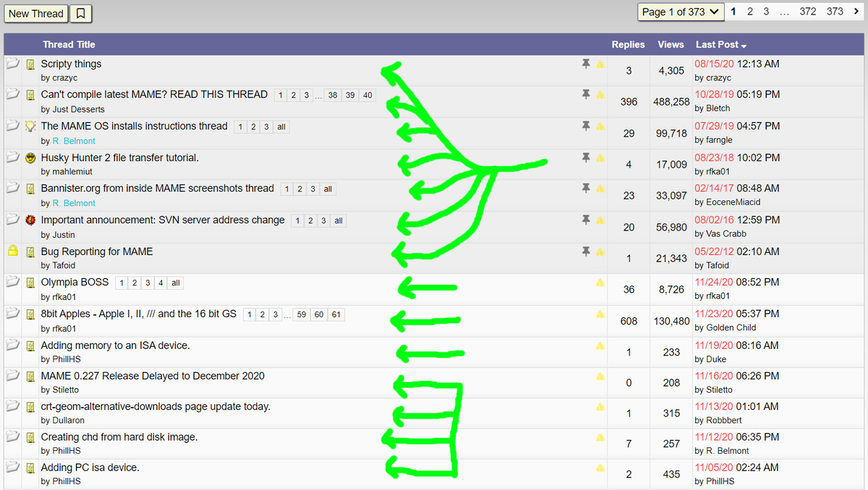Viewport: 868px width, 490px height.
Task: Go to page 3 in top pagination
Action: pyautogui.click(x=767, y=12)
